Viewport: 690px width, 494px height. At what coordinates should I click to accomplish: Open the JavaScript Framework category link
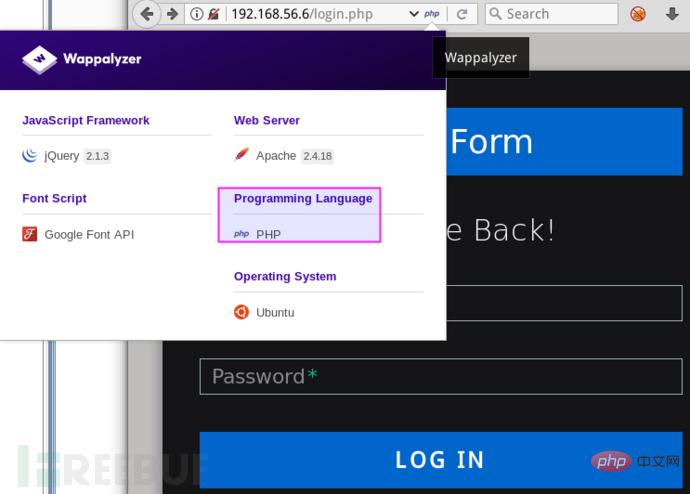click(x=86, y=121)
